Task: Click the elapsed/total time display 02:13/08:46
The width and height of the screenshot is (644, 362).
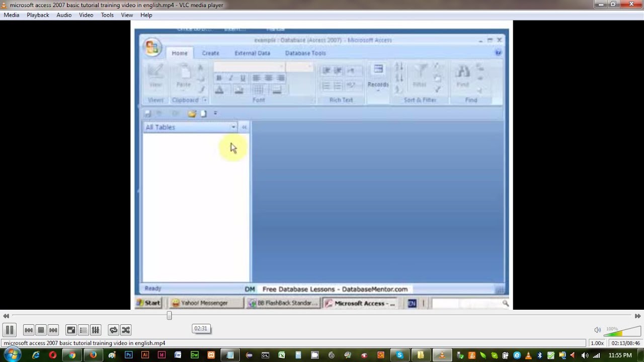Action: pos(625,343)
